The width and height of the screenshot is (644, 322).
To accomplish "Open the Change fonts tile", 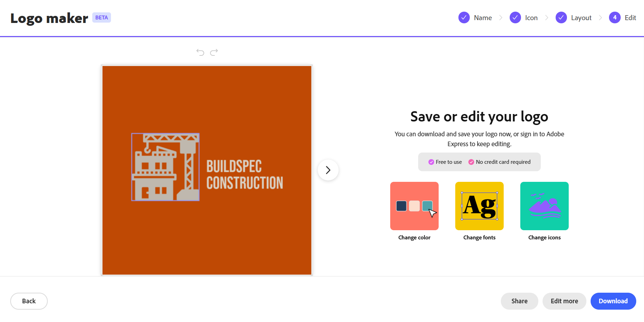I will click(479, 206).
